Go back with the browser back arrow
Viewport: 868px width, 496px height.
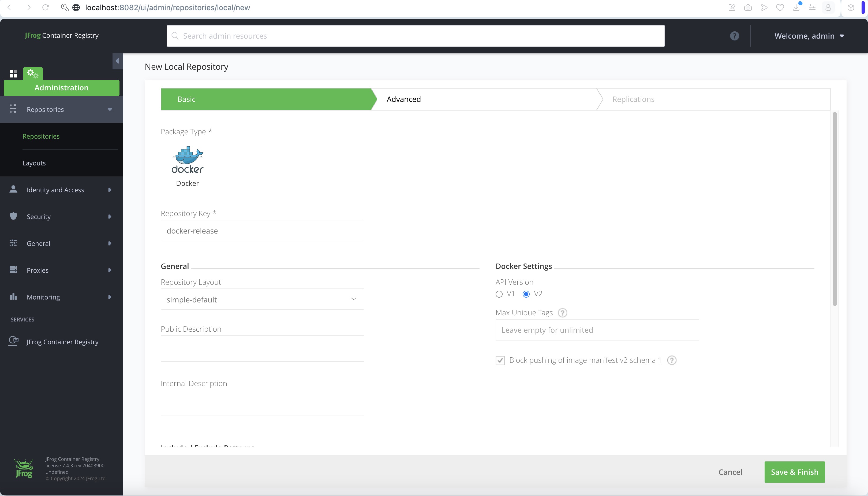pos(9,7)
